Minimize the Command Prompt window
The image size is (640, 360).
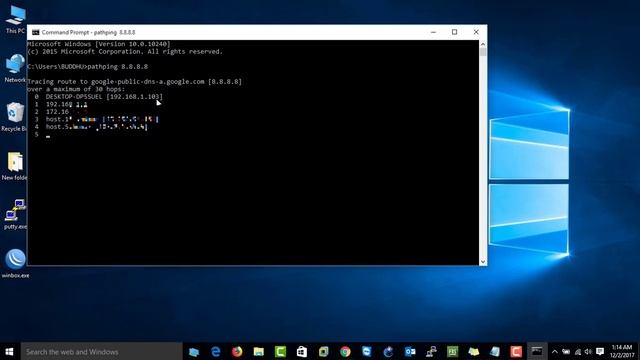[433, 32]
